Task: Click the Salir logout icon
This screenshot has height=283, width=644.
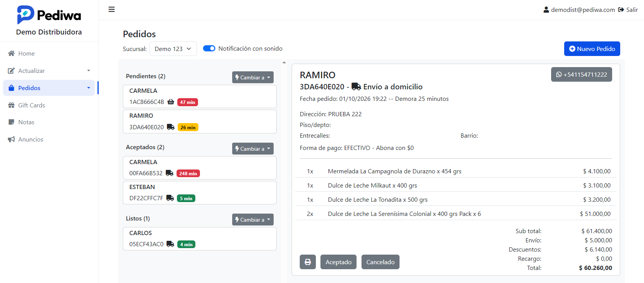Action: (621, 10)
